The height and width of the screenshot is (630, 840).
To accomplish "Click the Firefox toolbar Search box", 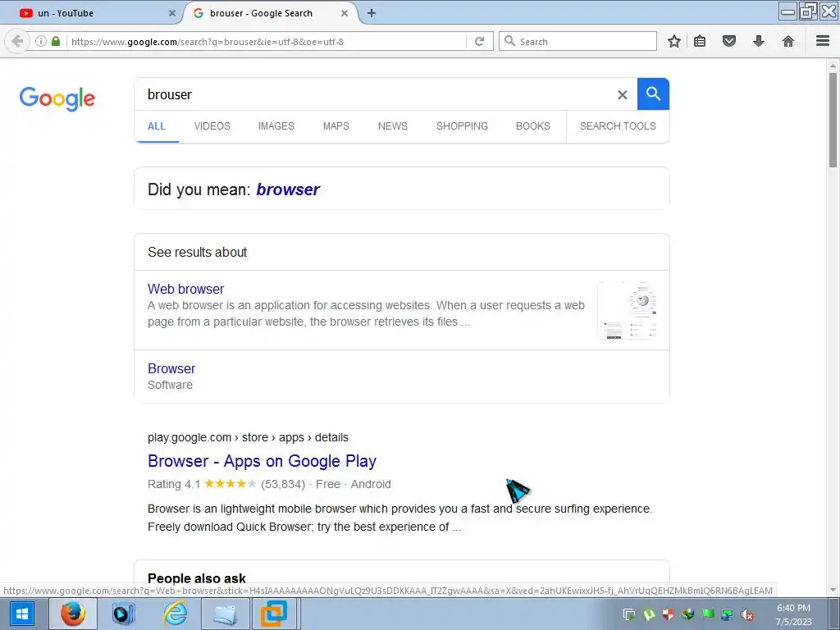I will click(577, 41).
